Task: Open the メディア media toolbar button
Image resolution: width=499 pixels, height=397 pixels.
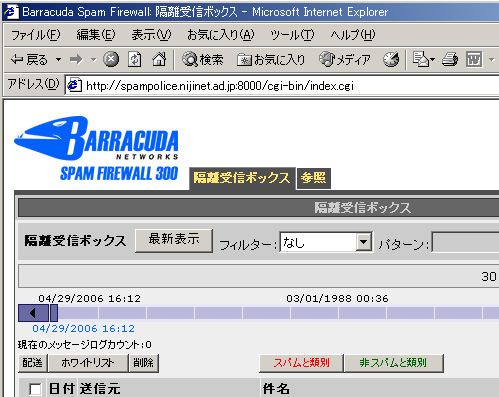Action: click(x=345, y=60)
